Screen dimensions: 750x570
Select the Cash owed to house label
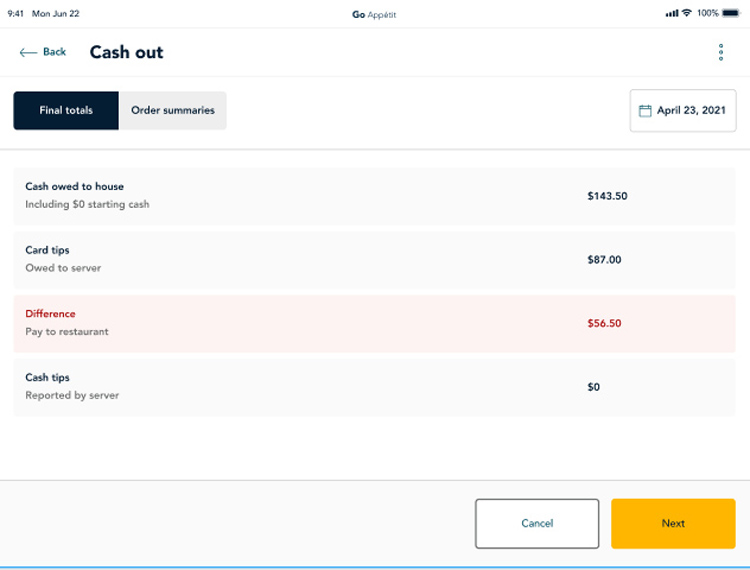pos(75,187)
